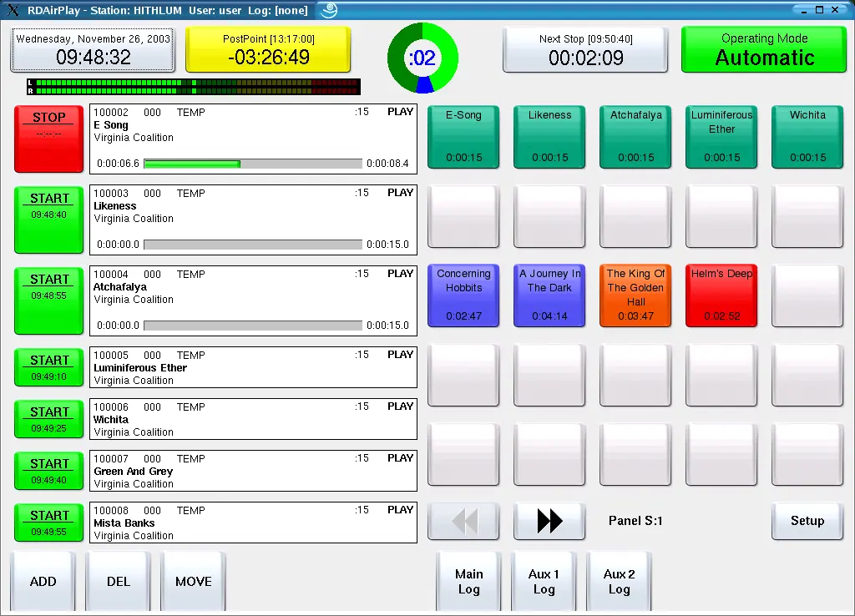Screen dimensions: 855x616
Task: Click the ADD log button
Action: [43, 582]
